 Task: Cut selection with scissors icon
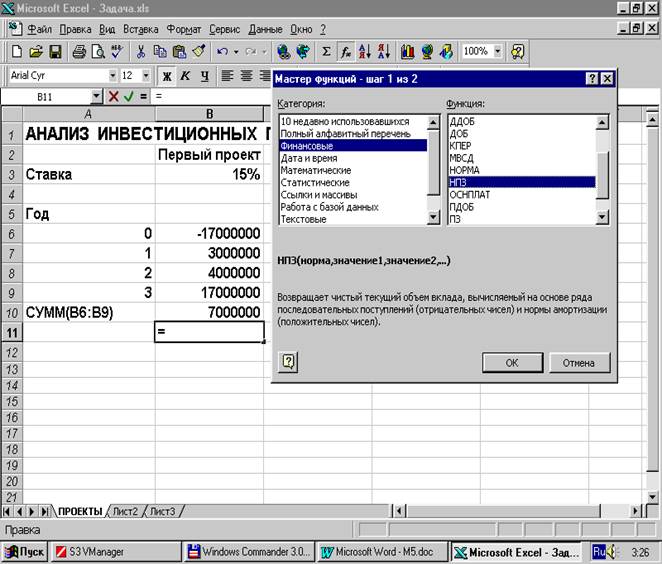pyautogui.click(x=140, y=52)
